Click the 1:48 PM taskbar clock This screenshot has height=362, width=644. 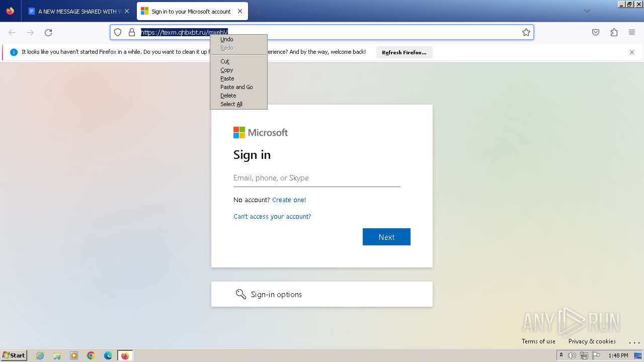[618, 355]
